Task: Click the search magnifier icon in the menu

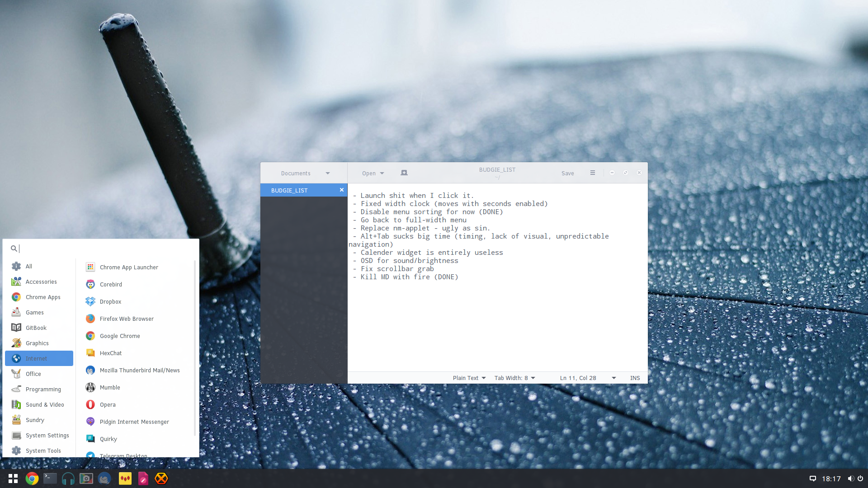Action: click(14, 249)
